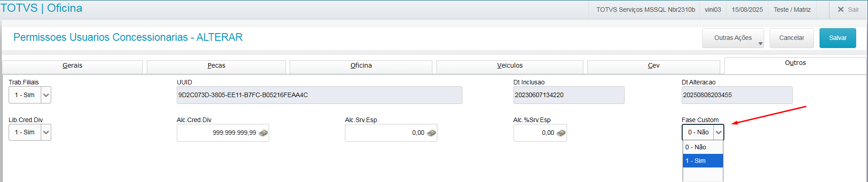Screen dimensions: 868x182
Task: Click the Cancelar button
Action: [791, 38]
